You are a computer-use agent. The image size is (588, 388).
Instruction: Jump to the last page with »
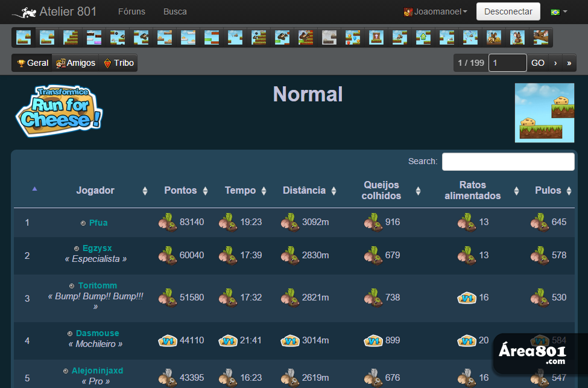point(569,63)
